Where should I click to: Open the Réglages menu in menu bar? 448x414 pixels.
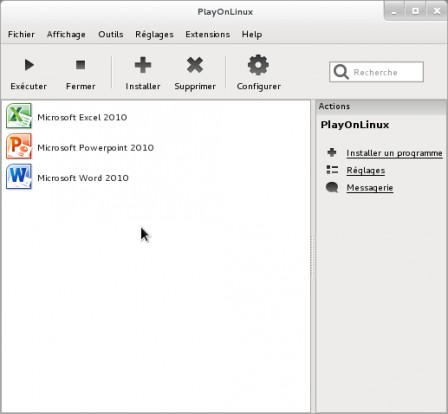tap(154, 34)
